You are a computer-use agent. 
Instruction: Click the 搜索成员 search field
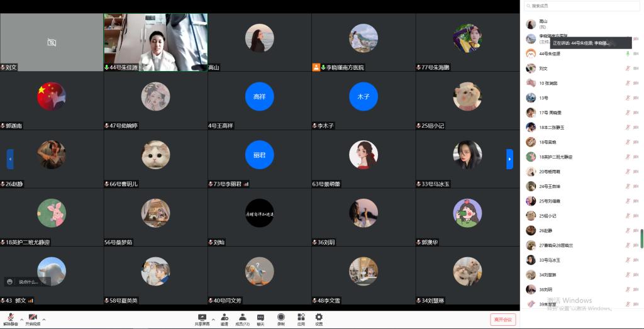[x=582, y=6]
